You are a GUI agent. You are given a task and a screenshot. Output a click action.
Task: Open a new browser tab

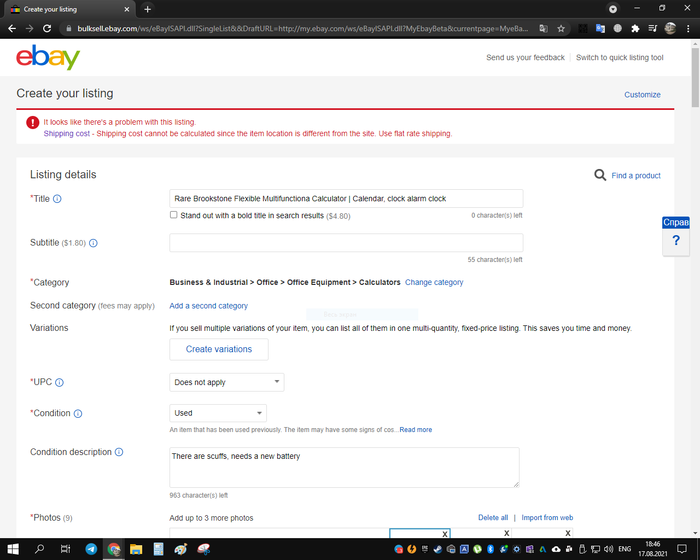pyautogui.click(x=148, y=8)
